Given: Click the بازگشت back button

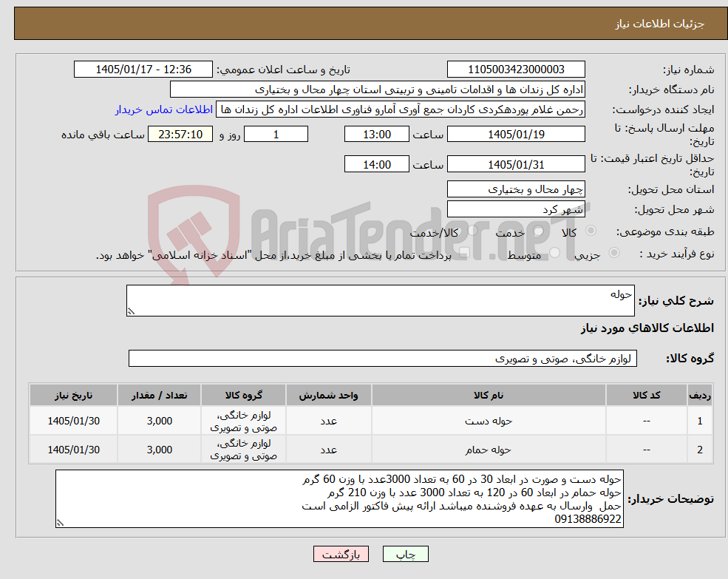Looking at the screenshot, I should coord(341,554).
